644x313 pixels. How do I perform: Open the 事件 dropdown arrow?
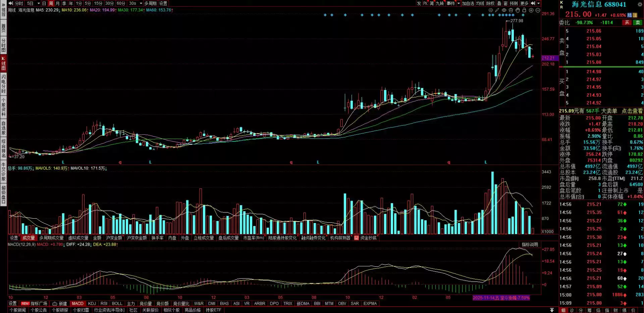(459, 3)
